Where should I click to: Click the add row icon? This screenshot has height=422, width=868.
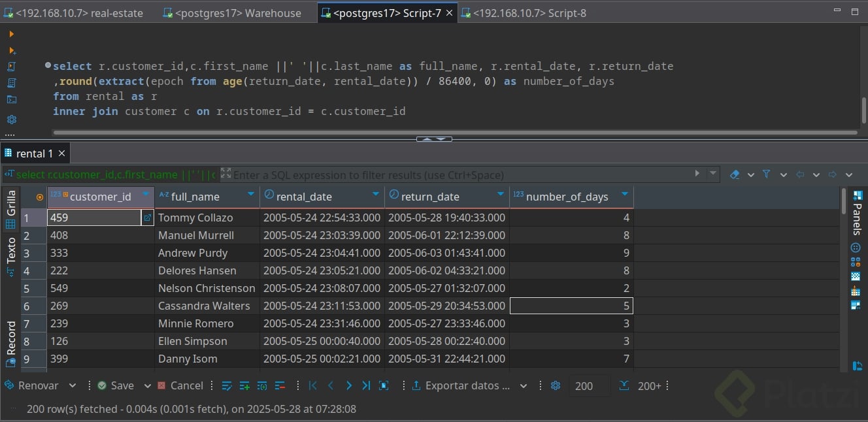click(244, 385)
